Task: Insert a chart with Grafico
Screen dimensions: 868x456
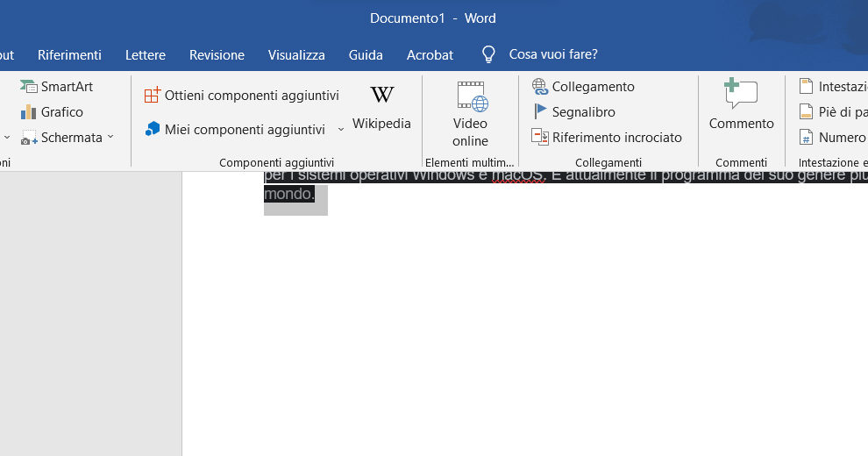Action: tap(52, 111)
